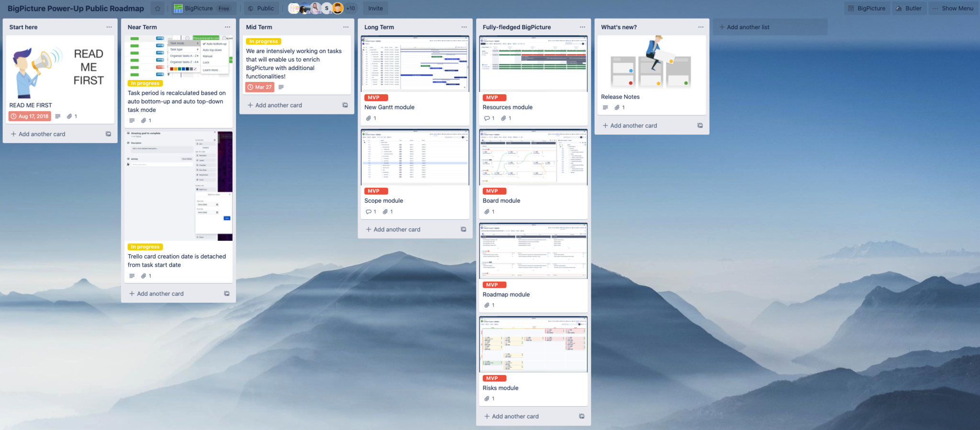Click attachment icon on Roadmap module card
The width and height of the screenshot is (980, 430).
[487, 305]
